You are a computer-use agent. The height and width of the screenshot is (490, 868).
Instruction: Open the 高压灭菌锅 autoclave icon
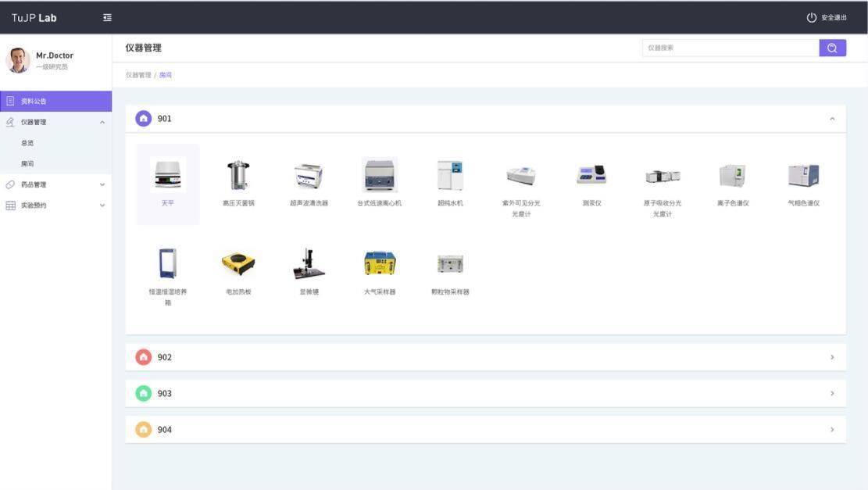tap(238, 176)
